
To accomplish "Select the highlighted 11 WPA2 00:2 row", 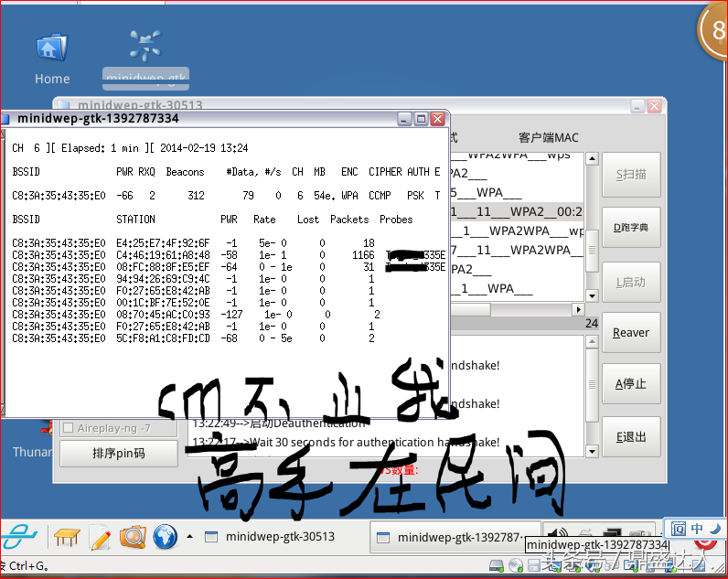I will [x=517, y=211].
